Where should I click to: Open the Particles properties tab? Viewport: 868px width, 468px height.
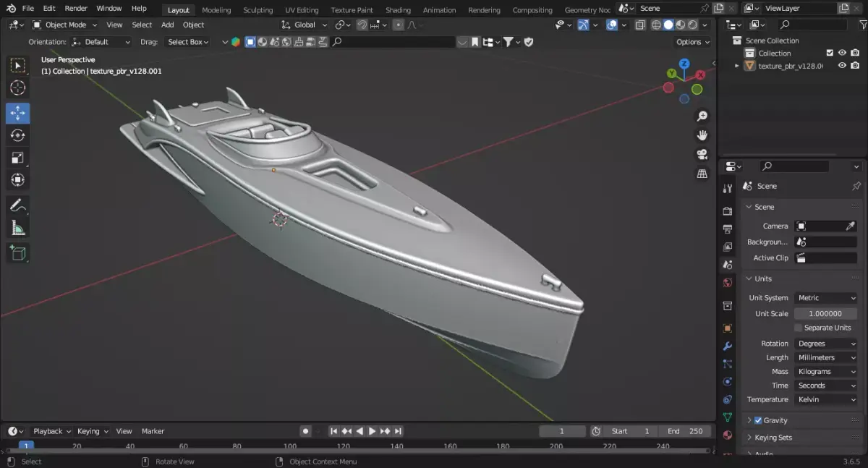(728, 364)
